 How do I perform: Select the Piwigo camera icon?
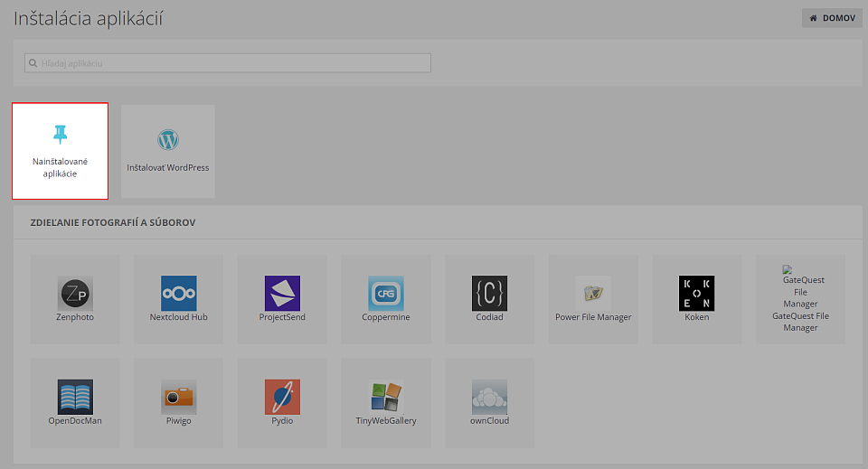pos(178,397)
